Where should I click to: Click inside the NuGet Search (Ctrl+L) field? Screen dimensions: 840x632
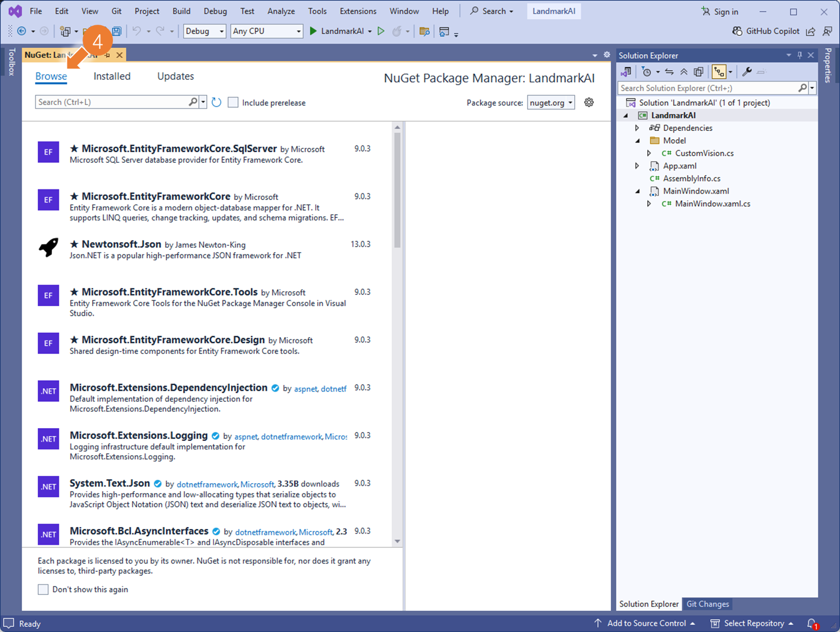pos(111,102)
